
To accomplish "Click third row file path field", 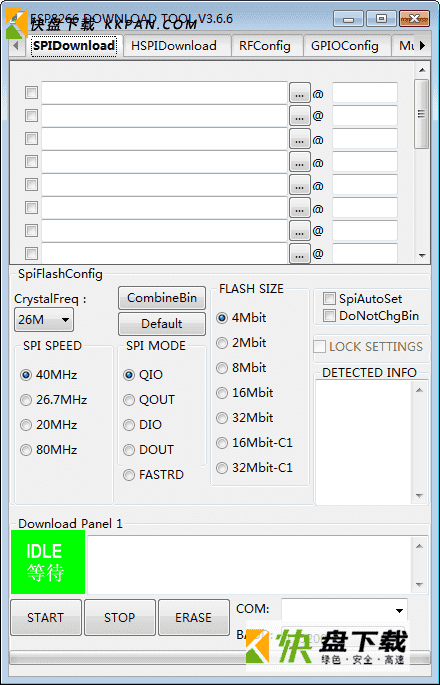I will pos(164,139).
